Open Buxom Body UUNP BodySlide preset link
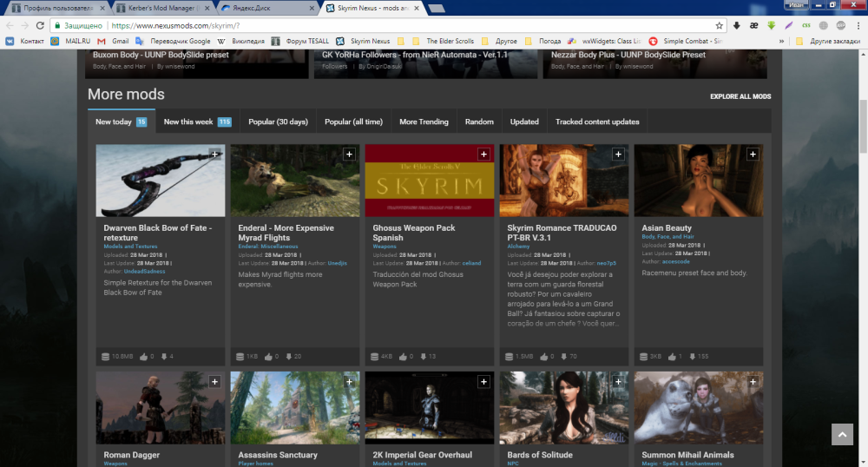This screenshot has height=467, width=868. (161, 55)
